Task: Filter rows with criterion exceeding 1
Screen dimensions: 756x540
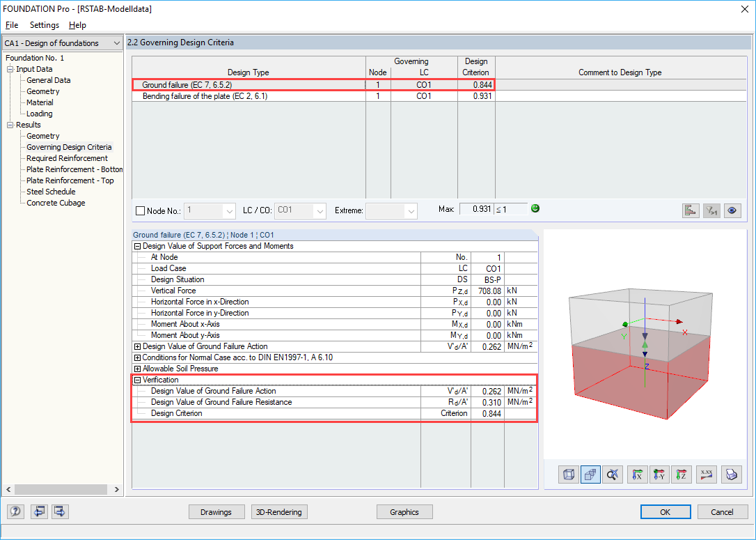Action: pos(711,210)
